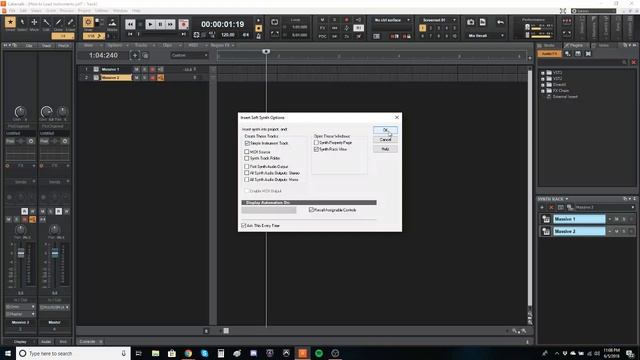The height and width of the screenshot is (360, 640).
Task: Switch to the browser Notes tab
Action: click(602, 45)
